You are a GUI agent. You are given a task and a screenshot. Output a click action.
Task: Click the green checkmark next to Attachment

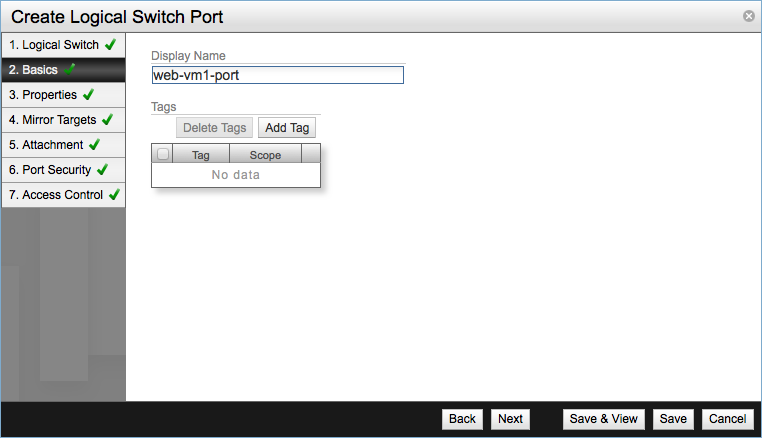click(94, 145)
